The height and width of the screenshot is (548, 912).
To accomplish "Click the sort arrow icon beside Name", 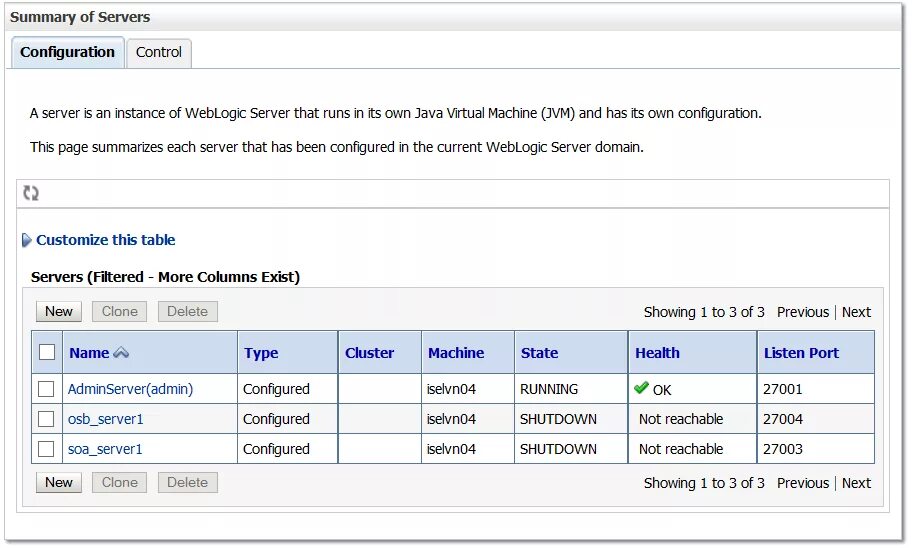I will (121, 353).
